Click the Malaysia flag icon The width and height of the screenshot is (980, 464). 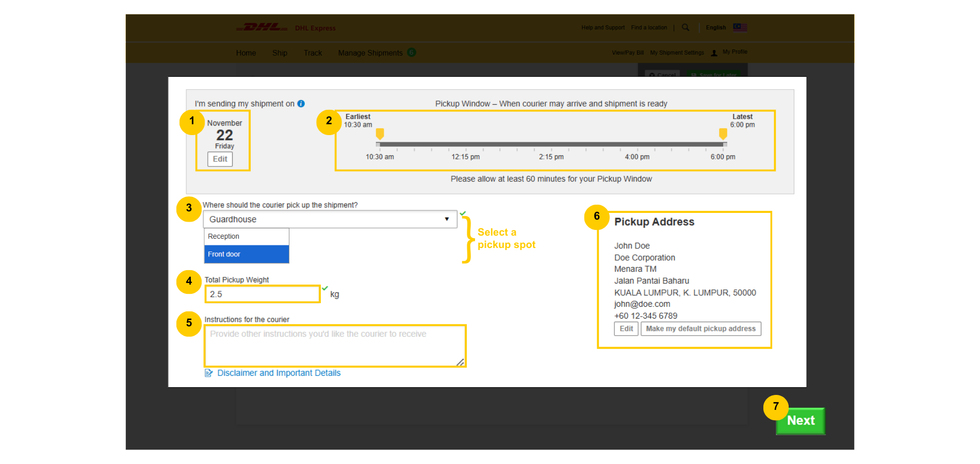click(740, 27)
